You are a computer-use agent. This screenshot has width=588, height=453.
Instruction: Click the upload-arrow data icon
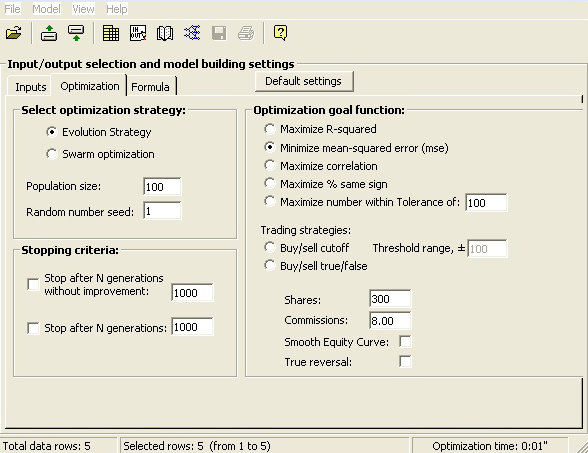pyautogui.click(x=49, y=33)
